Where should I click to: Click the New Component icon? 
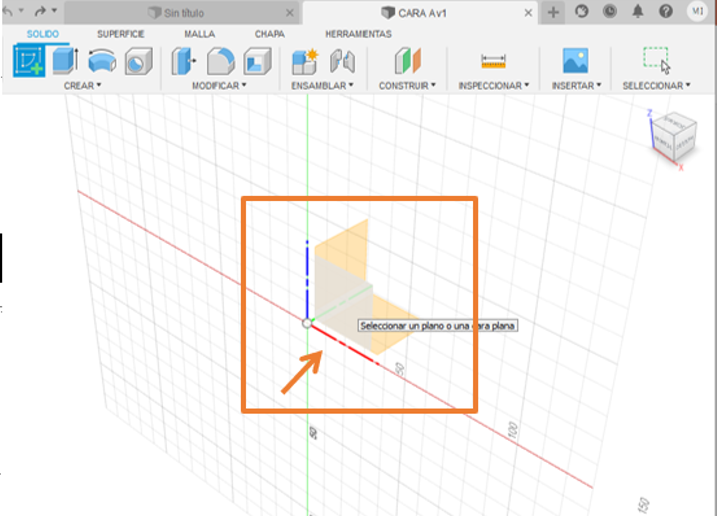coord(305,61)
